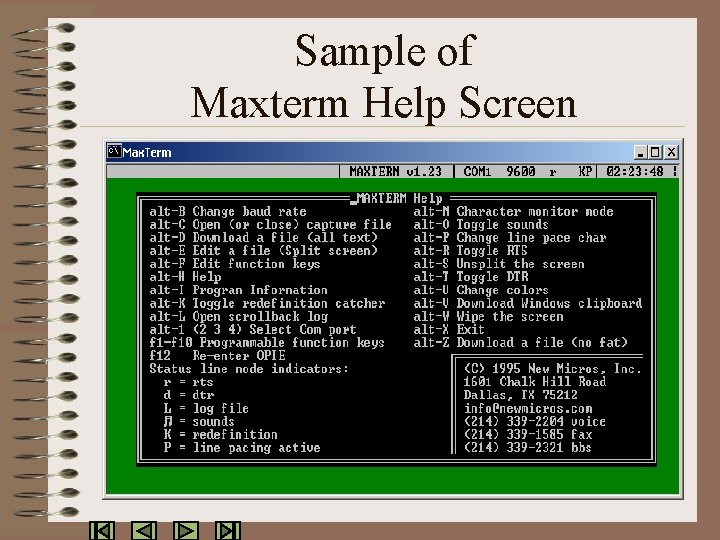
Task: Click 'P = line pacing active' line
Action: (242, 448)
